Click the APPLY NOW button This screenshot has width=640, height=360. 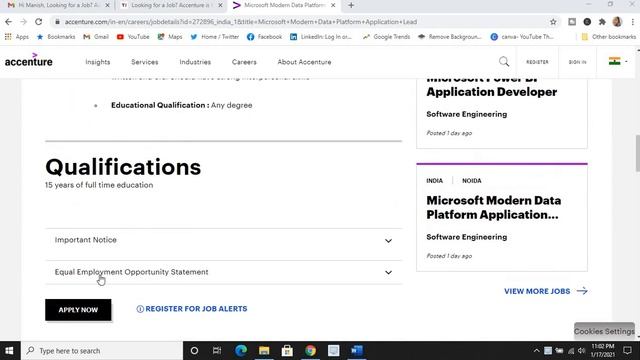pyautogui.click(x=78, y=310)
